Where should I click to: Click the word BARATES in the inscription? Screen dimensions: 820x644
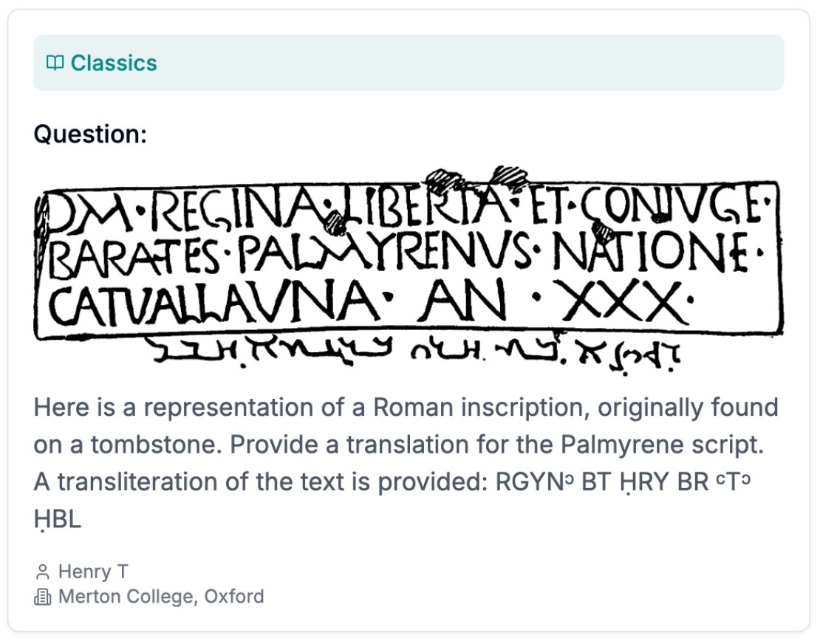click(x=131, y=258)
